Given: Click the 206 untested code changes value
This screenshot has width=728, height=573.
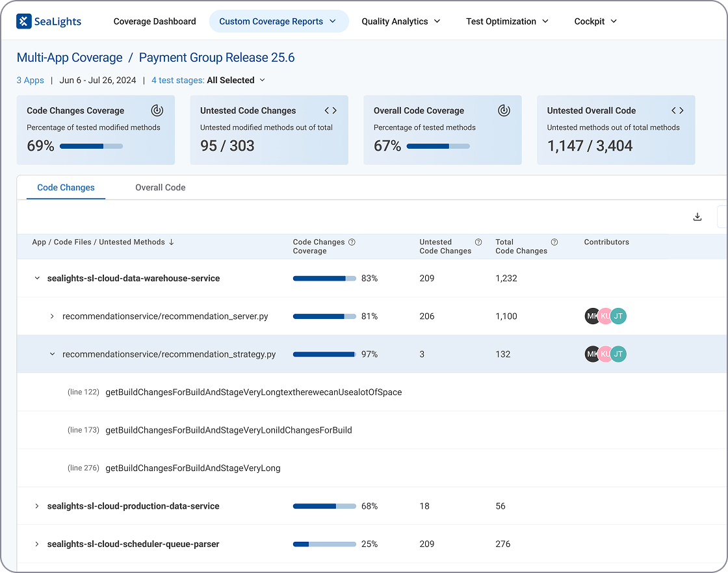Looking at the screenshot, I should 426,316.
